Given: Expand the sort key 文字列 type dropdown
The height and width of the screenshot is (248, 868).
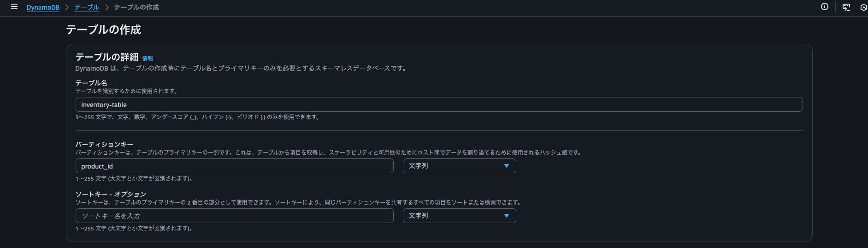Looking at the screenshot, I should click(x=459, y=216).
